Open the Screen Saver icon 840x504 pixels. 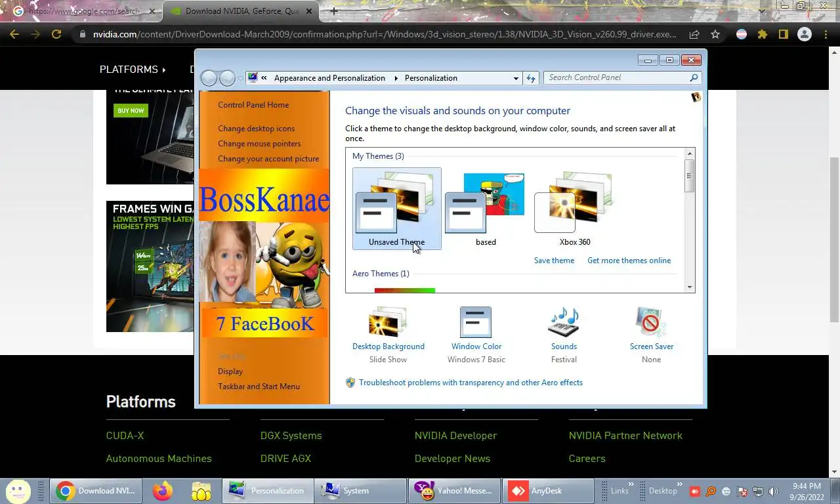pyautogui.click(x=651, y=322)
